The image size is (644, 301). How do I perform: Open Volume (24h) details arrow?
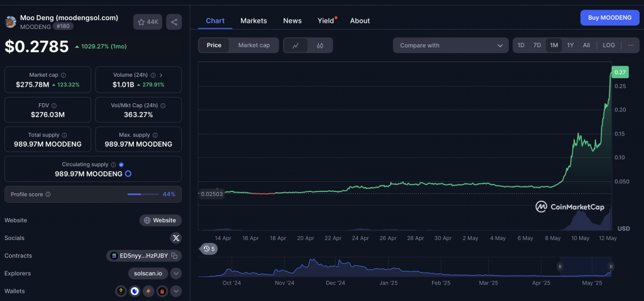point(160,76)
